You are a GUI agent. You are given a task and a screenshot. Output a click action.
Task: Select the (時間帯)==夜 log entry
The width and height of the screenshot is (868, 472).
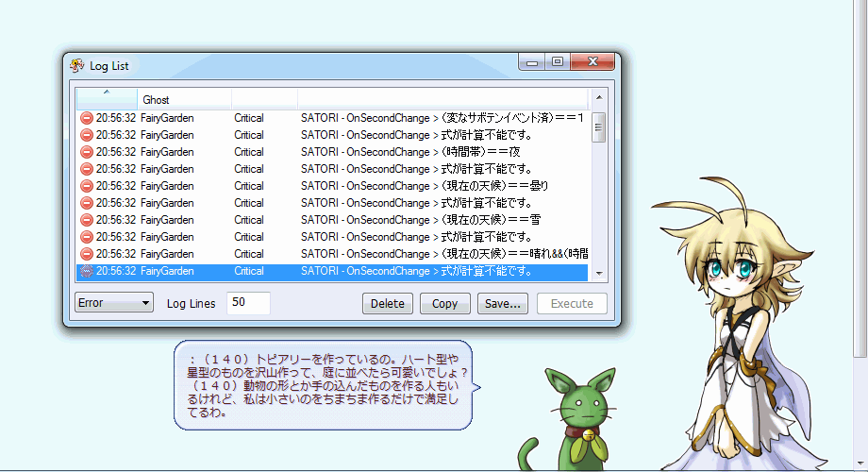[331, 152]
